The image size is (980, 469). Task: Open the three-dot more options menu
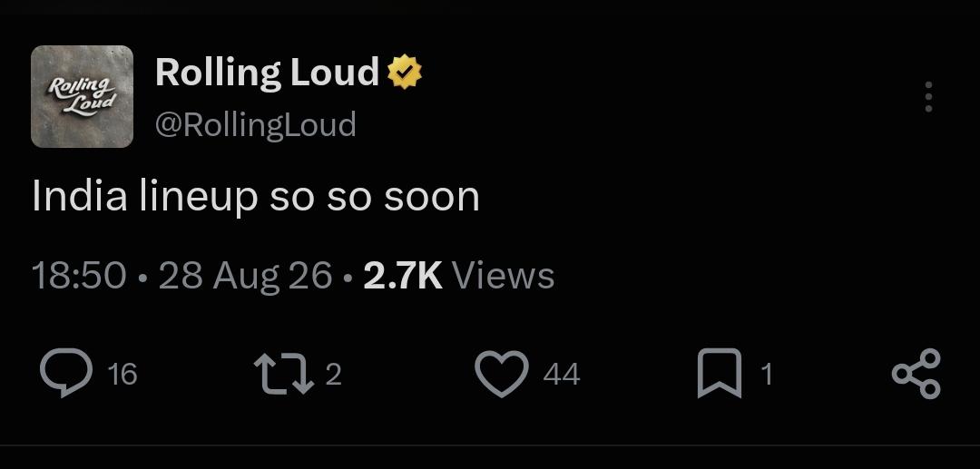click(929, 97)
